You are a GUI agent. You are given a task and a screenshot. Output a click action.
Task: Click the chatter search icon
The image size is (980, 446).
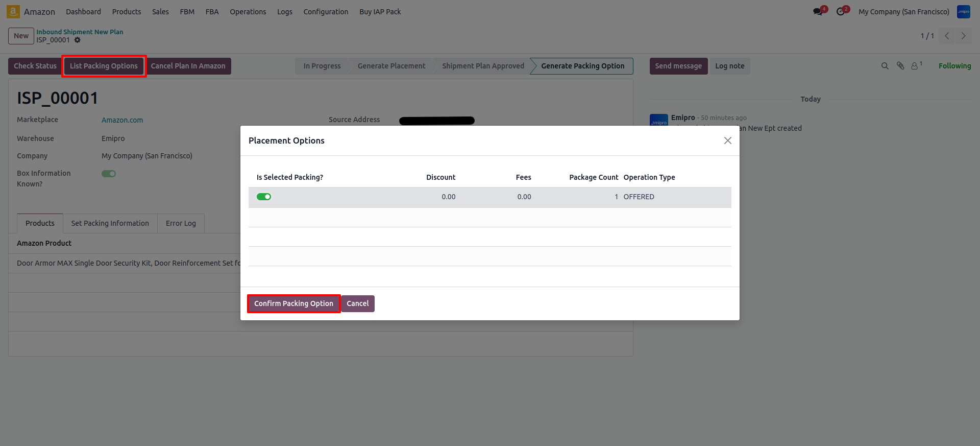tap(885, 66)
